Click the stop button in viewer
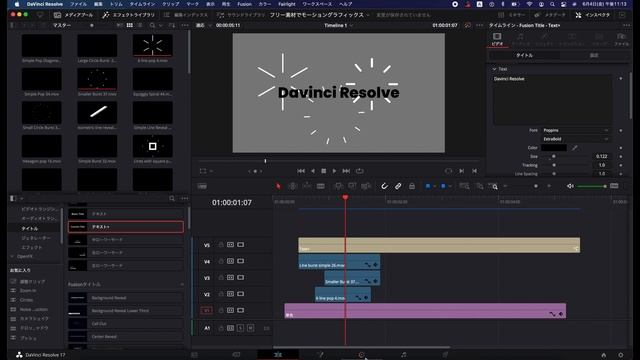640x360 pixels. tap(323, 171)
